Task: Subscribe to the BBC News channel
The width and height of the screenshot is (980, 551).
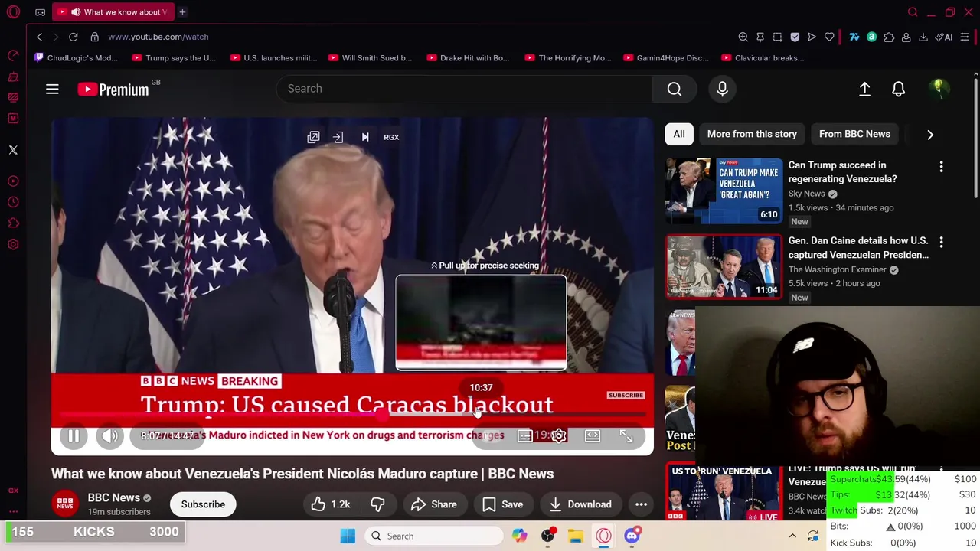Action: [x=203, y=504]
